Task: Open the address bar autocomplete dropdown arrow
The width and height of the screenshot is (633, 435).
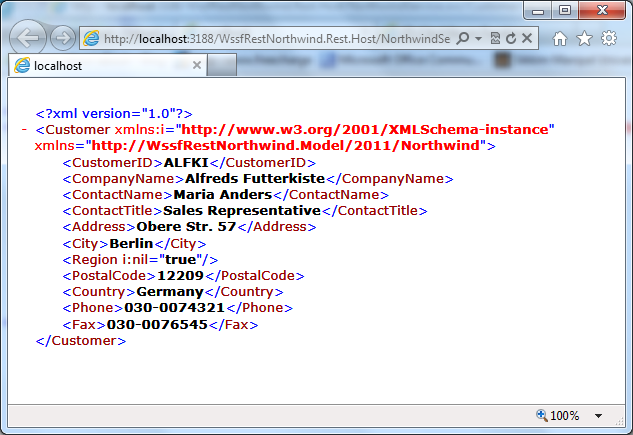Action: (x=478, y=39)
